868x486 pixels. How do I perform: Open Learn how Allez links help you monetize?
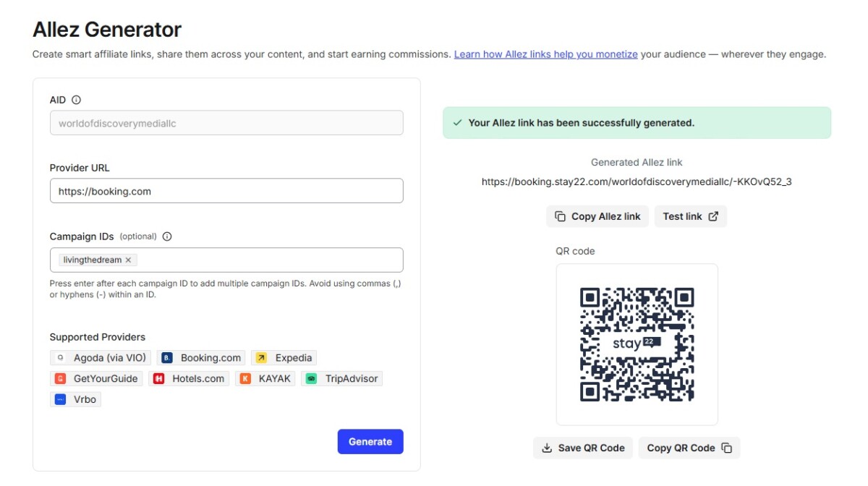point(546,54)
